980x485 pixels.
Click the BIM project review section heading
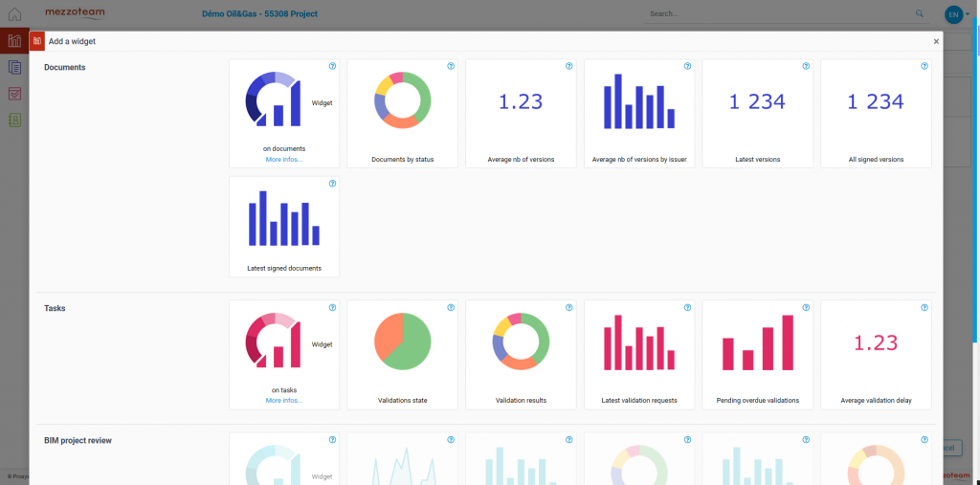(x=78, y=440)
